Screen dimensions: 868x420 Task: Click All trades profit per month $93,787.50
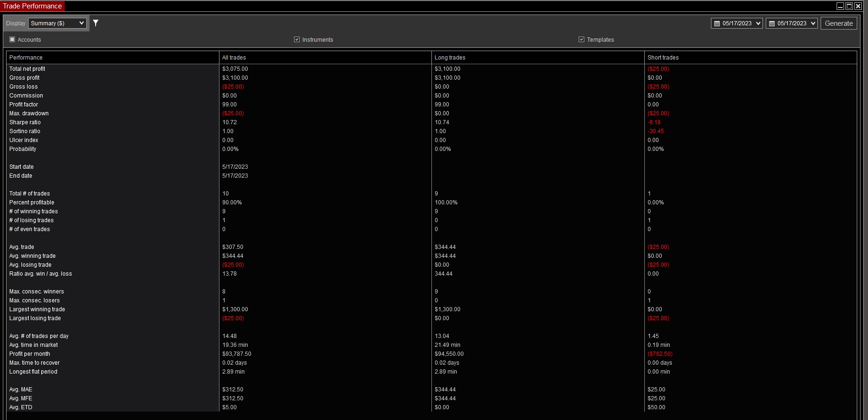(x=237, y=354)
